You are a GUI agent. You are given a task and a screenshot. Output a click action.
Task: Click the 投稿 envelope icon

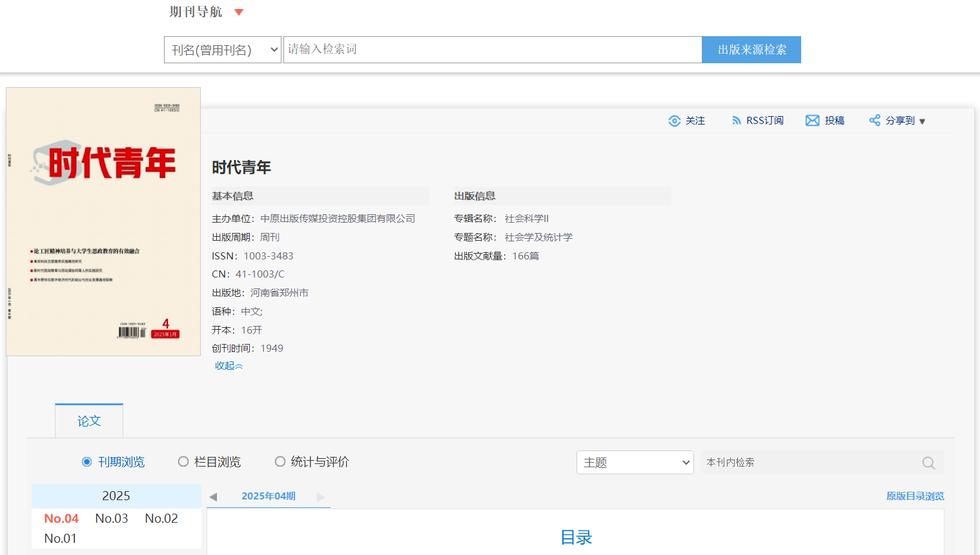click(812, 121)
